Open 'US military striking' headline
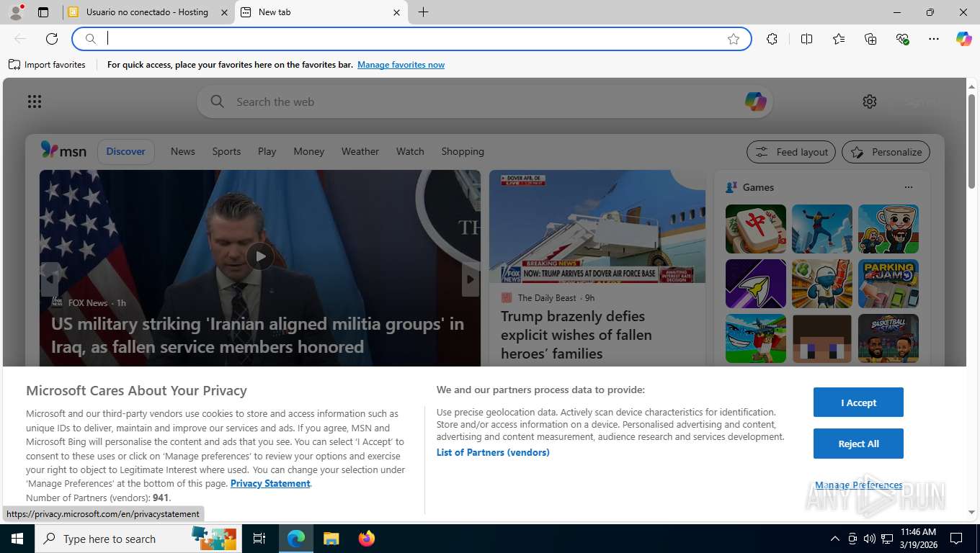The image size is (980, 553). pyautogui.click(x=257, y=336)
